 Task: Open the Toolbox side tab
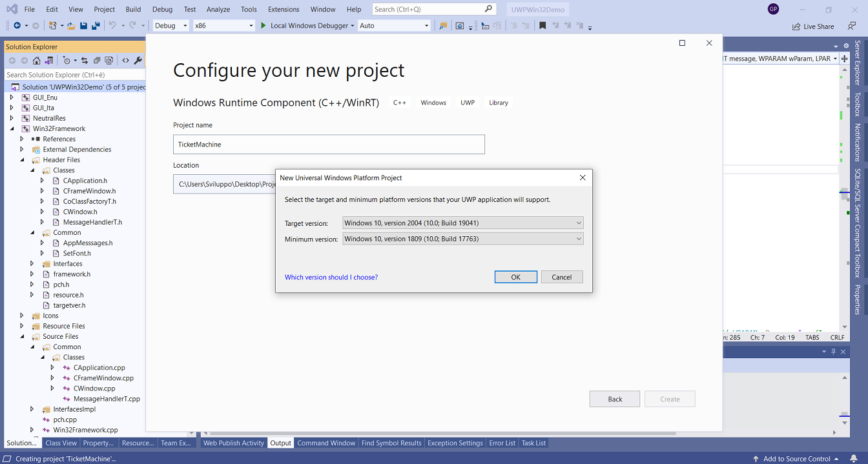(858, 104)
